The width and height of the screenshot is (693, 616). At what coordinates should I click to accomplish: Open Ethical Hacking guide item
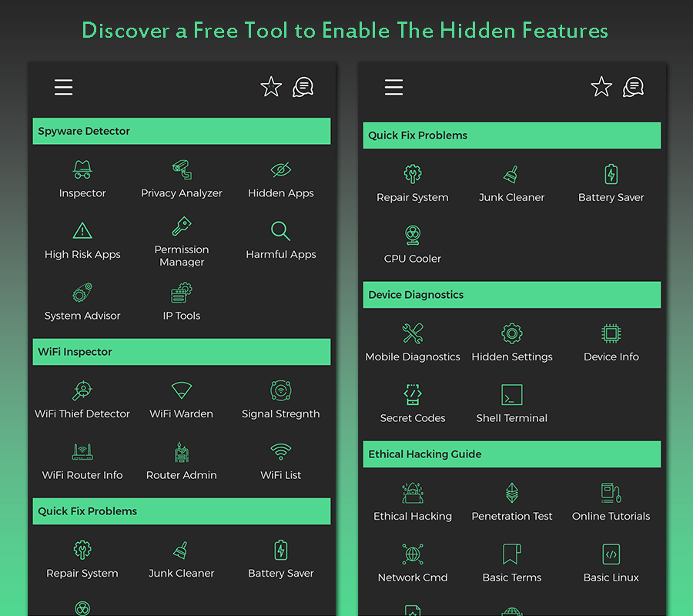(x=413, y=503)
